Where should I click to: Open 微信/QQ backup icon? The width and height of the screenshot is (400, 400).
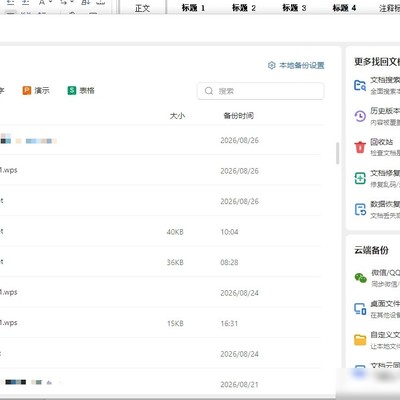coord(360,278)
